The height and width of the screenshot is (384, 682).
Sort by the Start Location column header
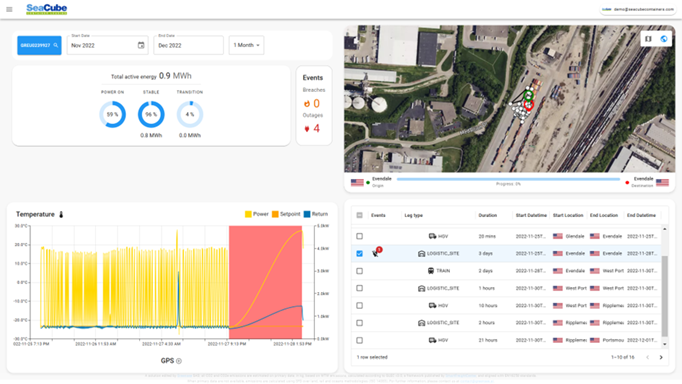click(568, 215)
